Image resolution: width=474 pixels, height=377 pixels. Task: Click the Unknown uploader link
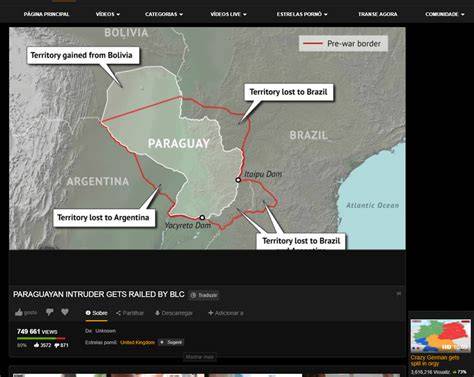click(x=105, y=331)
